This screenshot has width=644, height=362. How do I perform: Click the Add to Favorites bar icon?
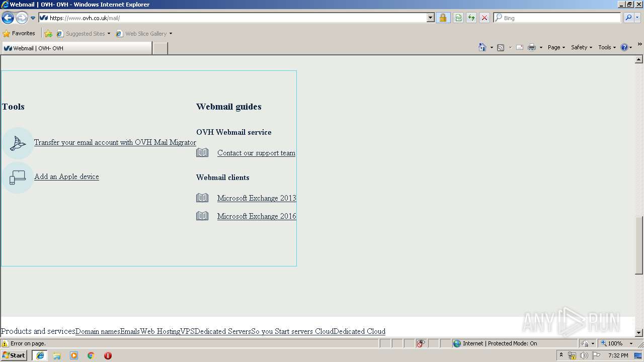(48, 34)
